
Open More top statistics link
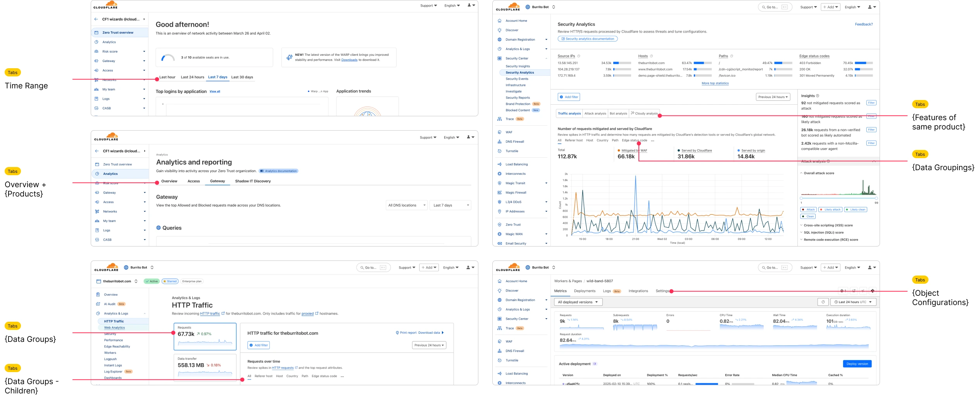tap(715, 83)
